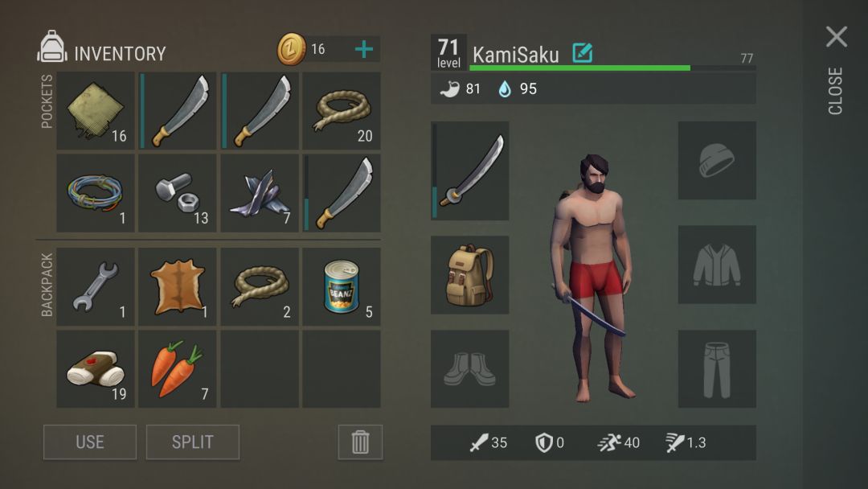Select the scrap metal pile of 7
This screenshot has width=868, height=489.
(x=259, y=193)
